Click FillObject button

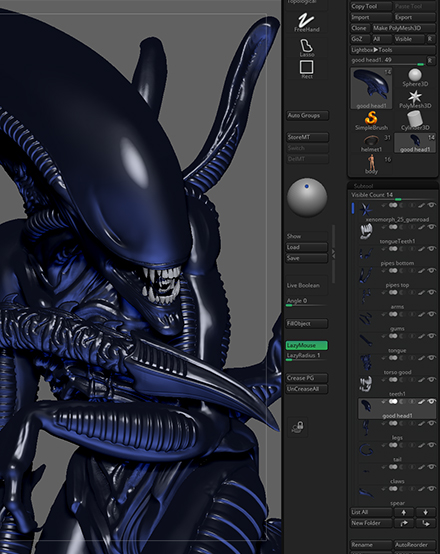306,324
